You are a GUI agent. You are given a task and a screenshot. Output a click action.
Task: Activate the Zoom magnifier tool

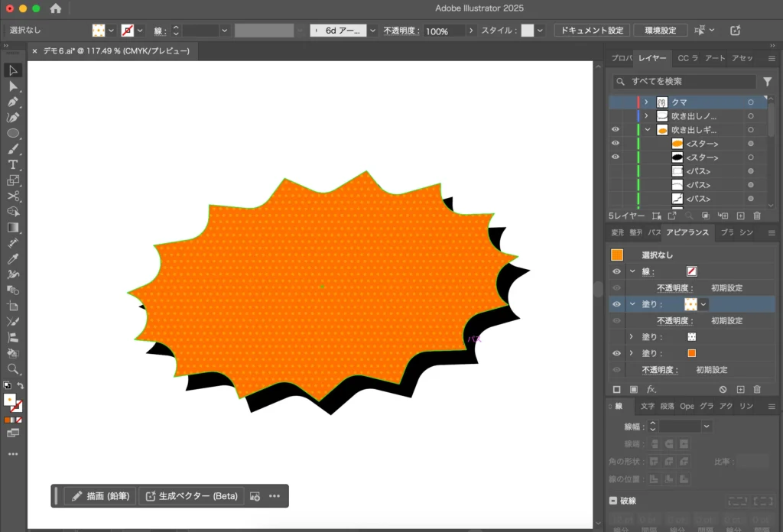pos(13,368)
